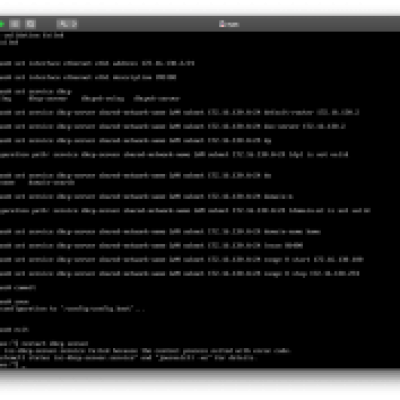Click the eth1 description command line

point(88,77)
